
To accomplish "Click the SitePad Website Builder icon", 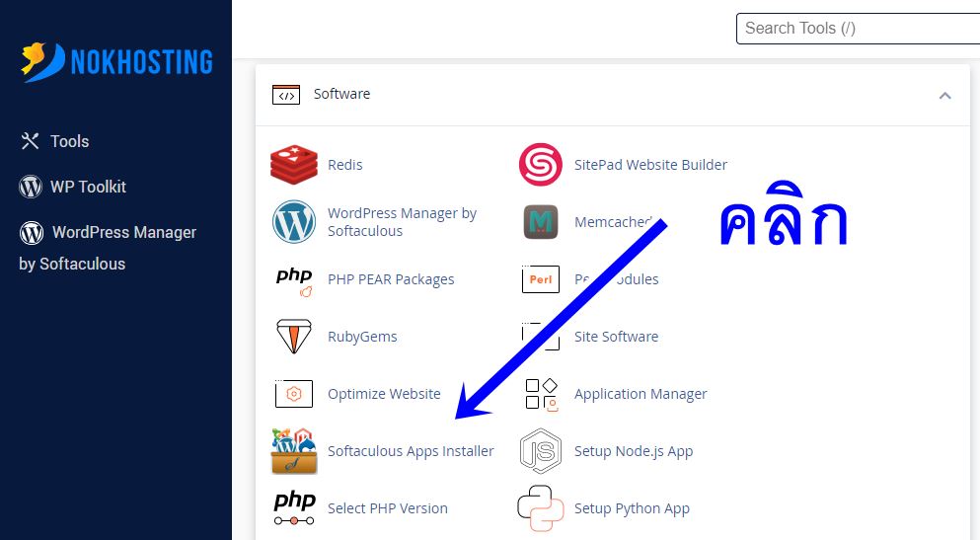I will pyautogui.click(x=541, y=165).
